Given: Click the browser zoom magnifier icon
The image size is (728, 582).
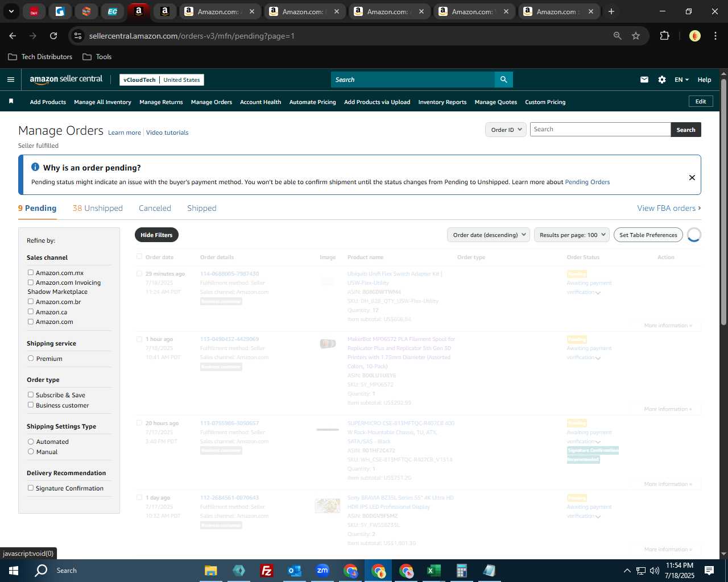Looking at the screenshot, I should tap(618, 36).
